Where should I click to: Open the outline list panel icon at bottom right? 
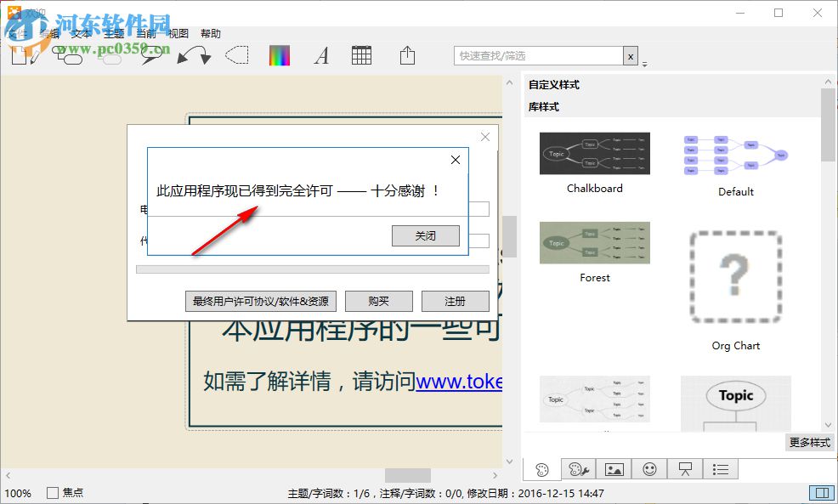721,468
